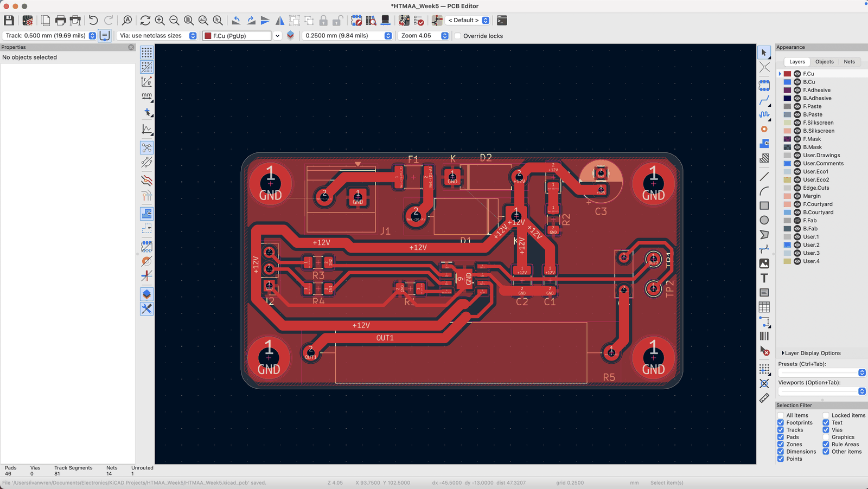Close the Properties panel
Screen dimensions: 868x489
131,47
